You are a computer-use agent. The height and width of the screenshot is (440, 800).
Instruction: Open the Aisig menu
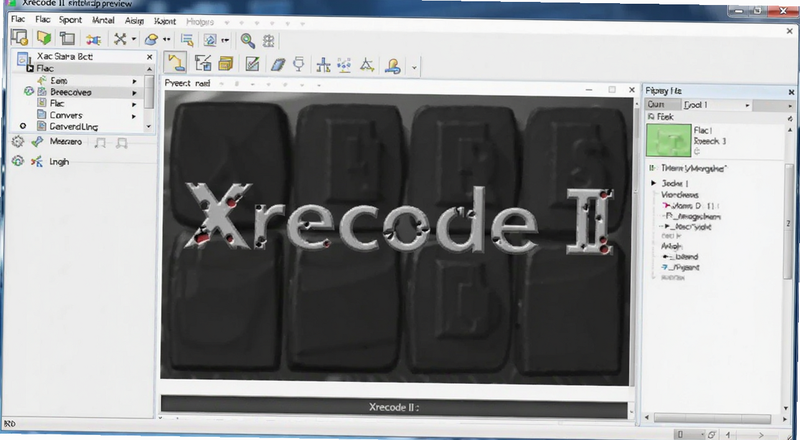[134, 21]
